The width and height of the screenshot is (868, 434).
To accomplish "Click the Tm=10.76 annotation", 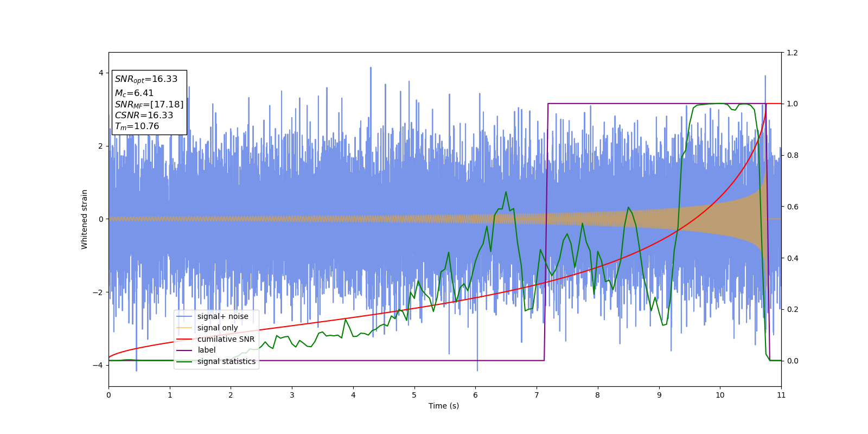I will [137, 126].
